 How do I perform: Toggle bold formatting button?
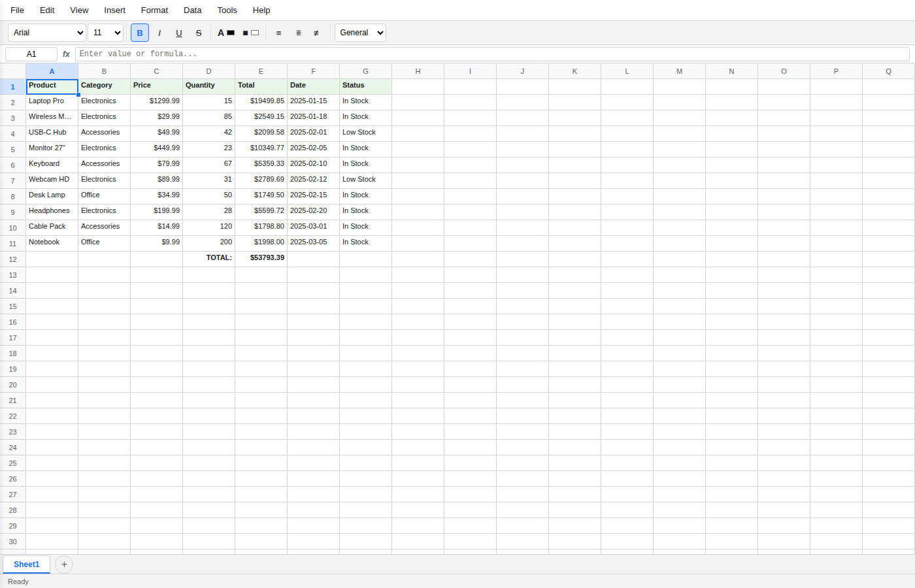(x=140, y=33)
